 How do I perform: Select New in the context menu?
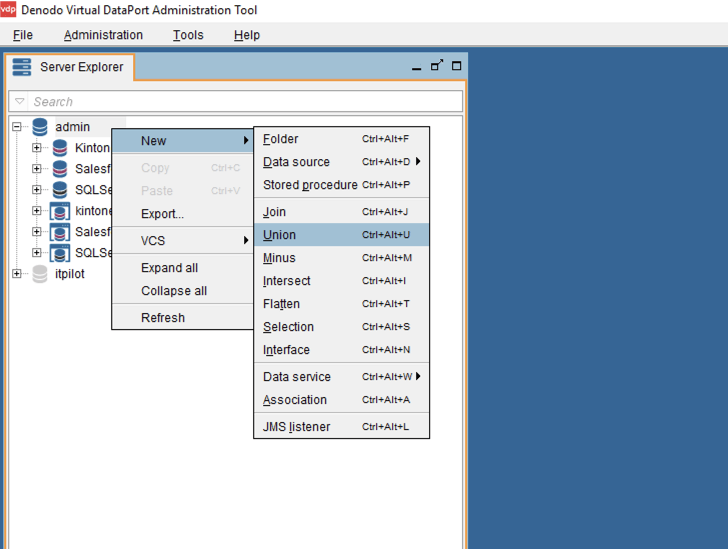[x=182, y=141]
